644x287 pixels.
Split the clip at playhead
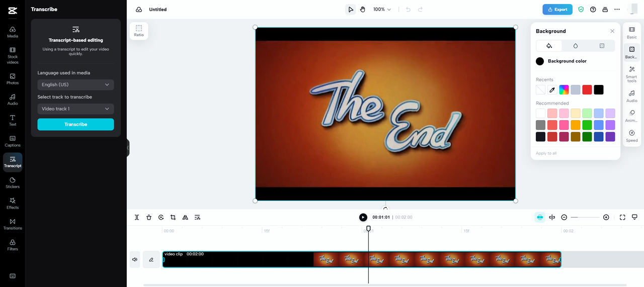pos(137,217)
